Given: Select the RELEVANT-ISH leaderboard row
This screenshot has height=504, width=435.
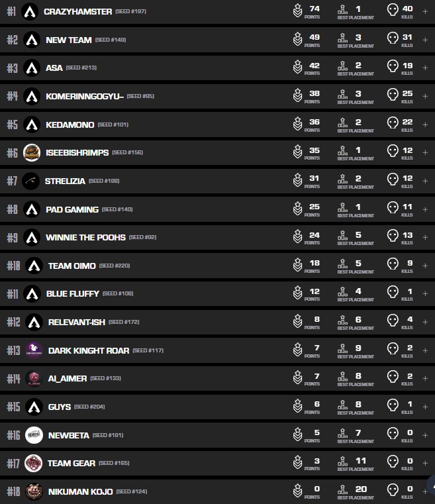Looking at the screenshot, I should [x=199, y=322].
